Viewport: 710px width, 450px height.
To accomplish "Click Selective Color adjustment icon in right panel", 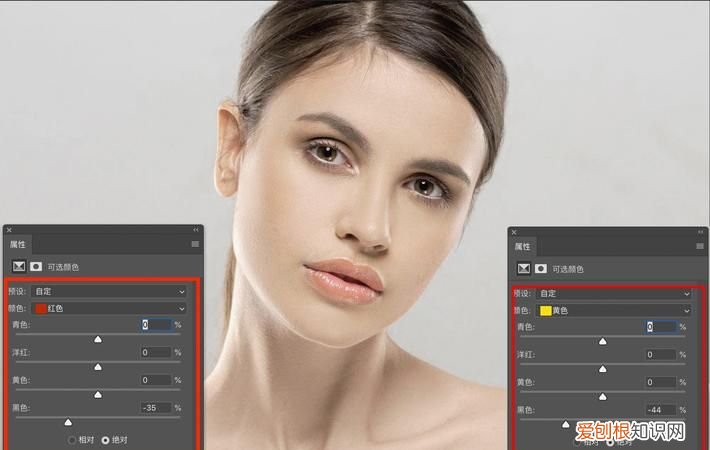I will click(522, 269).
